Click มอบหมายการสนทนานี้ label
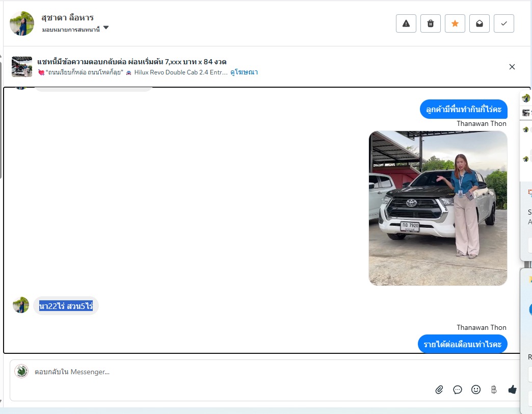The image size is (532, 414). pos(71,30)
